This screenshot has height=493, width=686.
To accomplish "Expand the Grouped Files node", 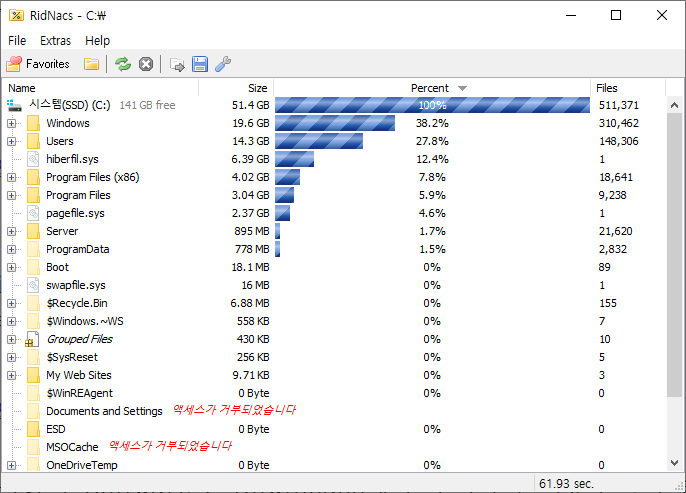I will point(11,339).
